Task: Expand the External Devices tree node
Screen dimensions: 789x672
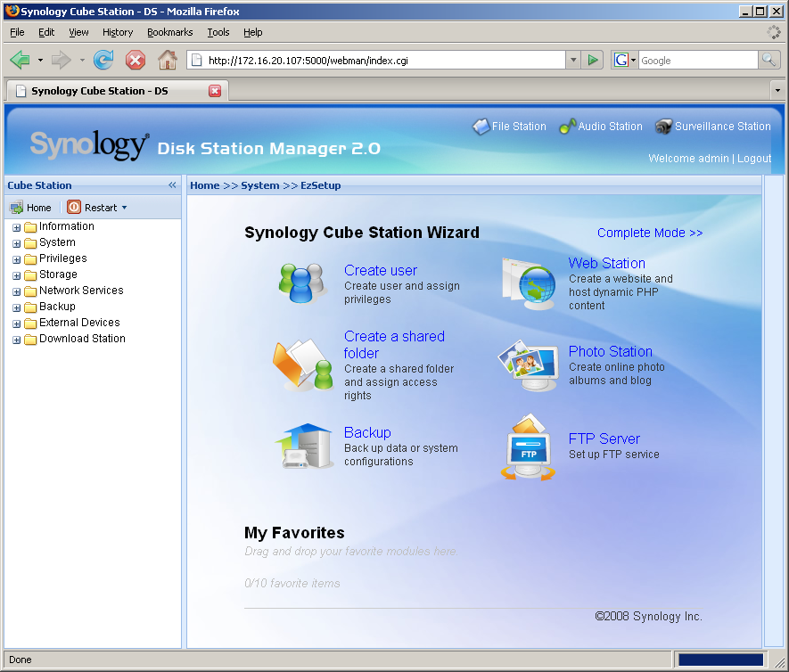Action: point(17,324)
